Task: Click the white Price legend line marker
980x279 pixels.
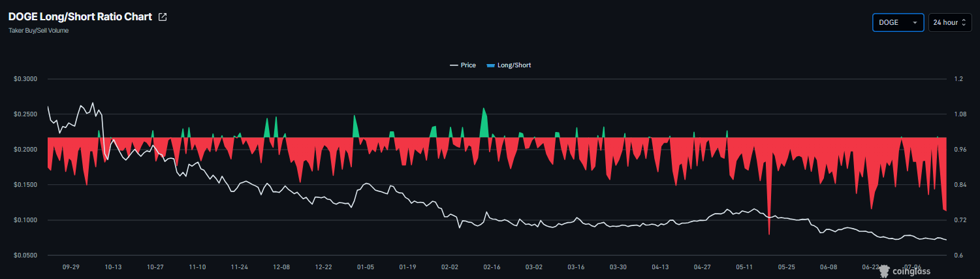Action: [454, 65]
